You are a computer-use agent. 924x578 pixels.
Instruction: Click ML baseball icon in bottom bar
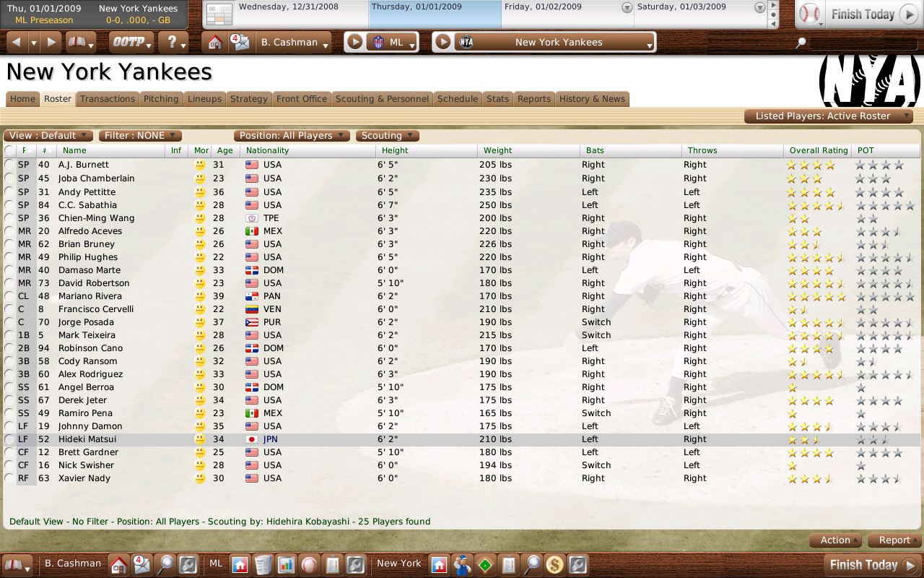coord(309,564)
